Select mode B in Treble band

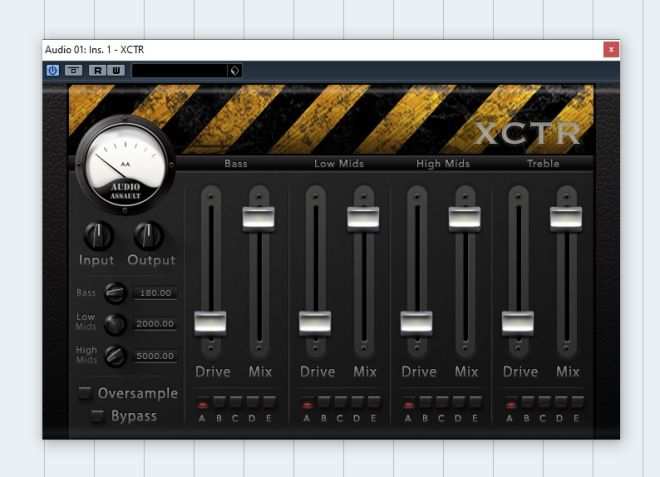pyautogui.click(x=527, y=402)
